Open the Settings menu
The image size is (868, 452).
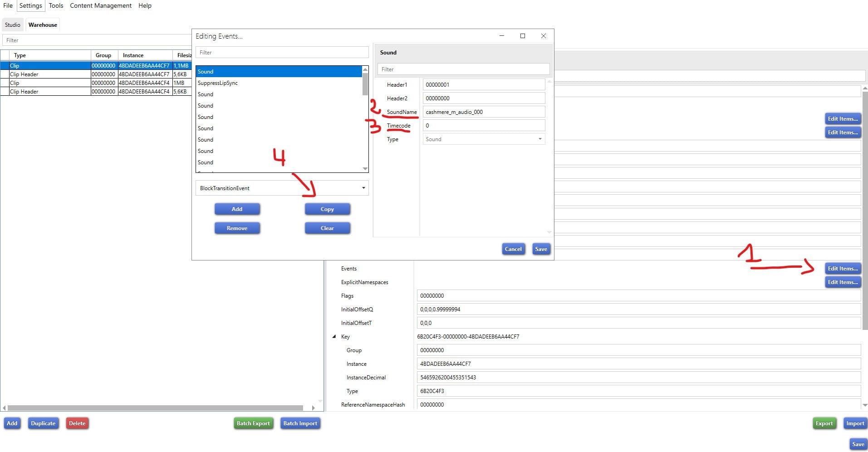click(x=30, y=5)
